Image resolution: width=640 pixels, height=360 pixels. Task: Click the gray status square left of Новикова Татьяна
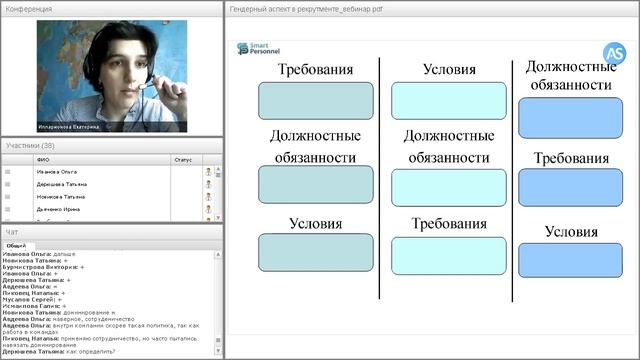pos(7,197)
